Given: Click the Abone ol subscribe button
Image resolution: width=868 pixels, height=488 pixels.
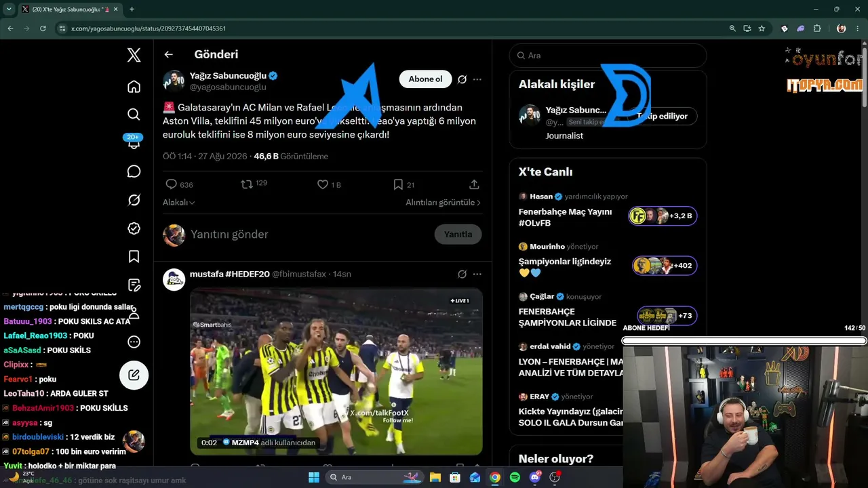Looking at the screenshot, I should [425, 79].
